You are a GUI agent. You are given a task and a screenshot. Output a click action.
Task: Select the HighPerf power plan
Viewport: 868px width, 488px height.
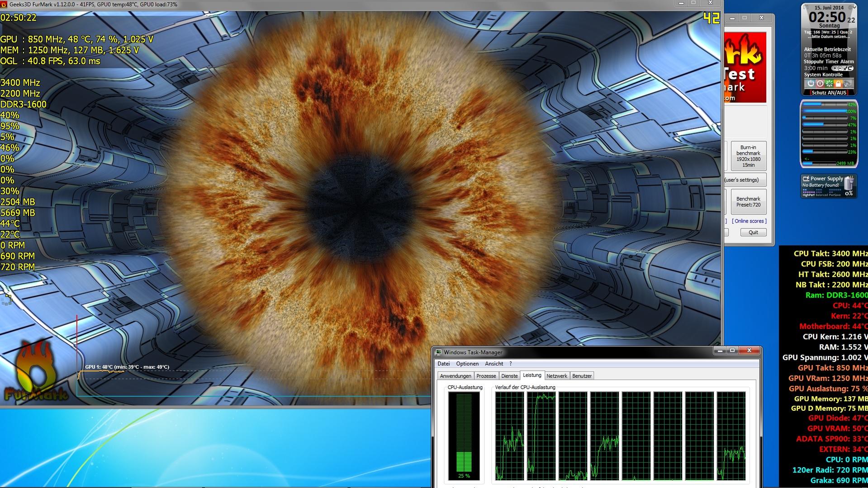[808, 194]
